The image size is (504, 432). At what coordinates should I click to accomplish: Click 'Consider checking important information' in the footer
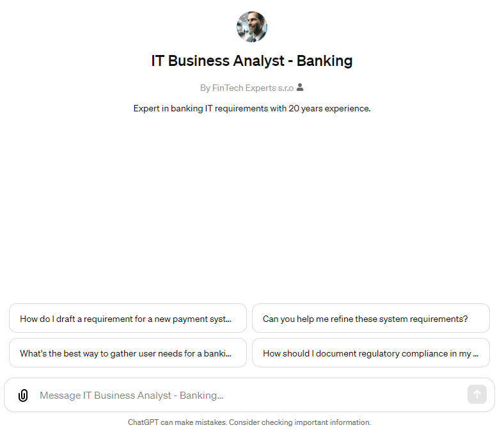(x=300, y=422)
